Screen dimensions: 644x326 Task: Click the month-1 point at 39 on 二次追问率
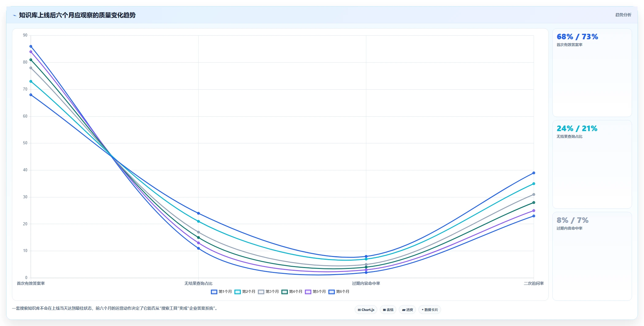coord(534,173)
